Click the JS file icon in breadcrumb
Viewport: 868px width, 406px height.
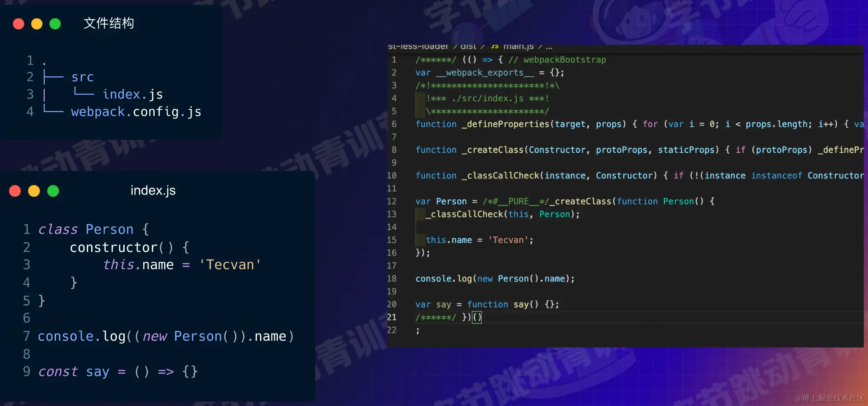(495, 46)
